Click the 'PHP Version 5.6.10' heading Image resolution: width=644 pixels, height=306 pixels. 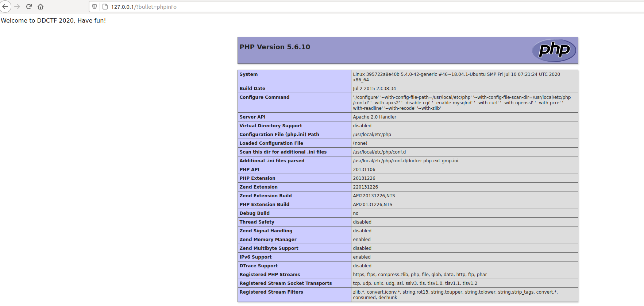click(x=275, y=47)
